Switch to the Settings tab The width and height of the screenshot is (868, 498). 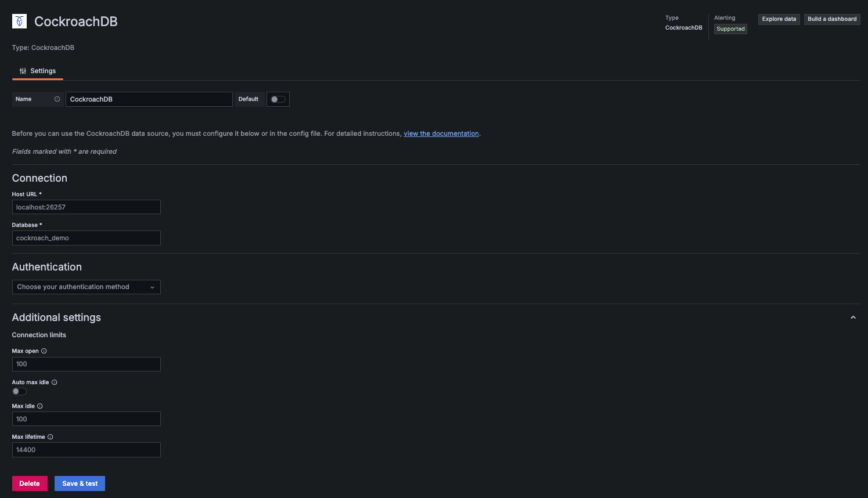coord(42,70)
